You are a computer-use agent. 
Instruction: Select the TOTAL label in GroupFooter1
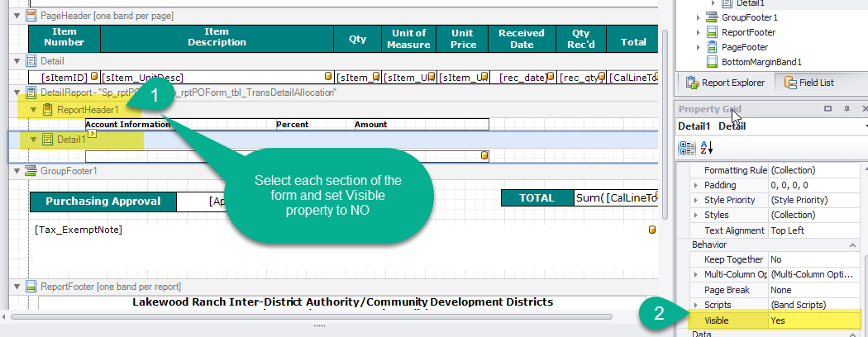pyautogui.click(x=537, y=198)
